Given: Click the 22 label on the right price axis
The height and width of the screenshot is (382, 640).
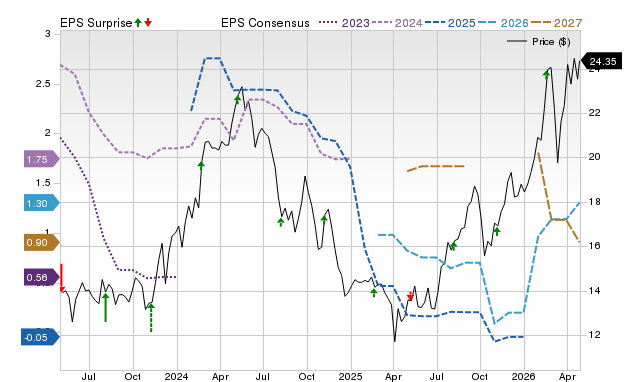Looking at the screenshot, I should 595,113.
